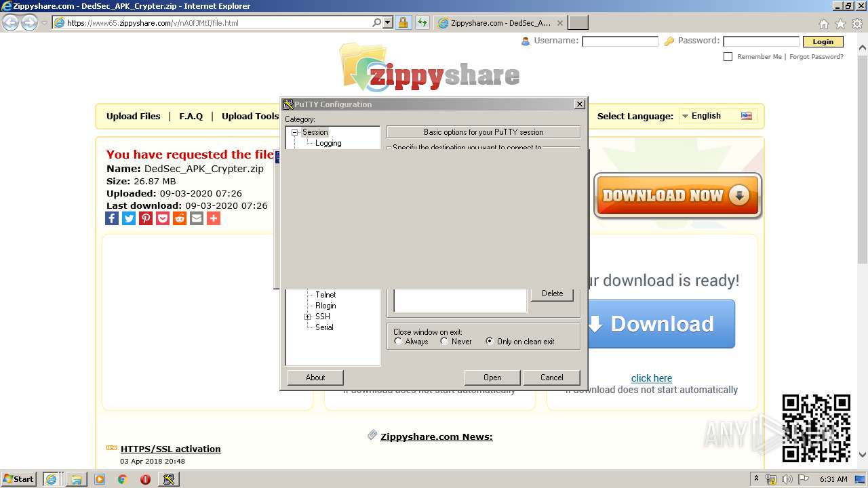Launch Opera from the taskbar

(145, 479)
